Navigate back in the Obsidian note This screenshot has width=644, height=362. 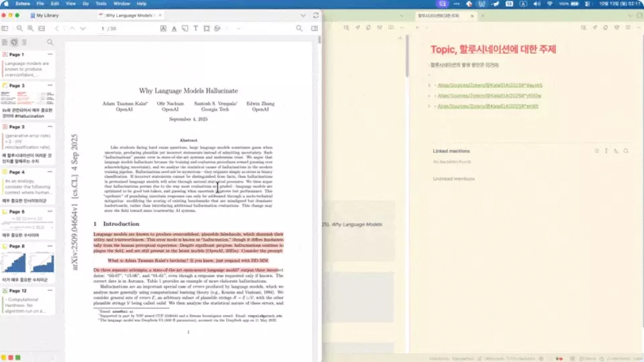pyautogui.click(x=417, y=27)
